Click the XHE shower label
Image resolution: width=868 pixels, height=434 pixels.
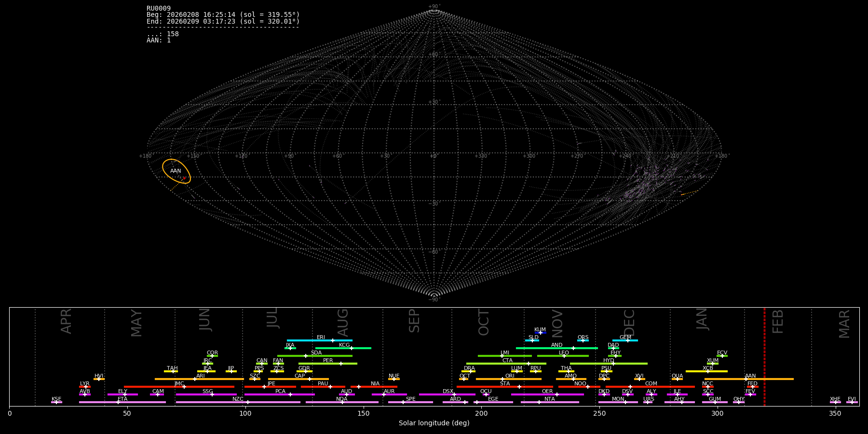[835, 399]
